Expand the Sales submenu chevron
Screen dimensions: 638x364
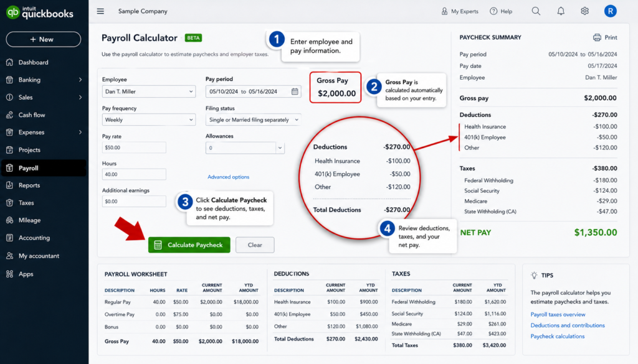80,97
